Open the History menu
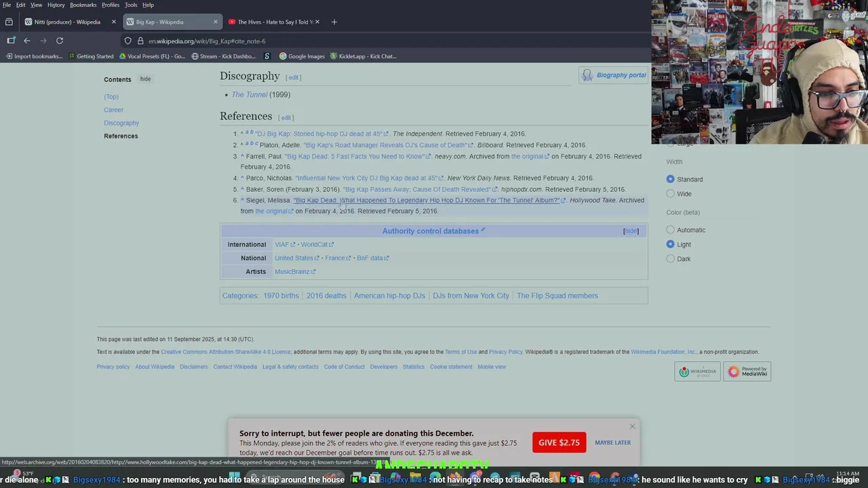868x488 pixels. click(56, 5)
